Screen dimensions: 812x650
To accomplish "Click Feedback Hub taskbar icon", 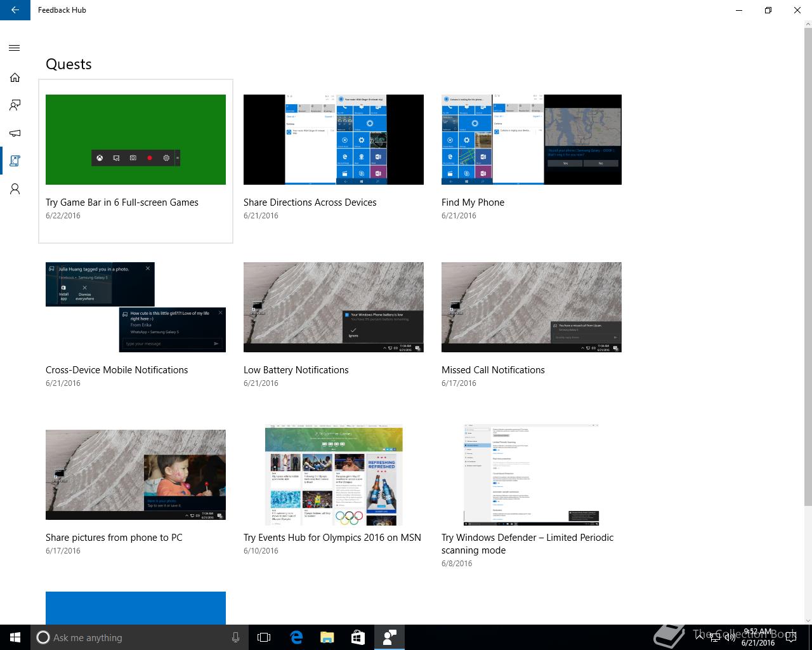I will 389,637.
